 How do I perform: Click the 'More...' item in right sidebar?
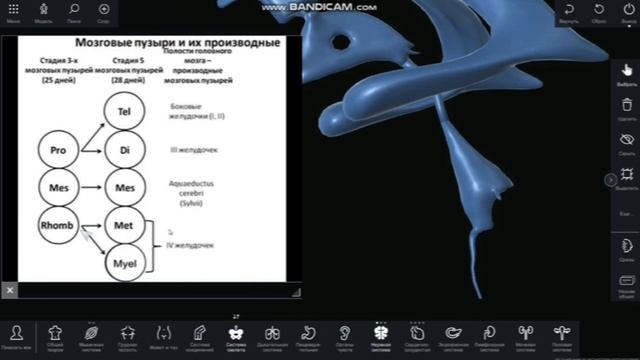pos(627,214)
